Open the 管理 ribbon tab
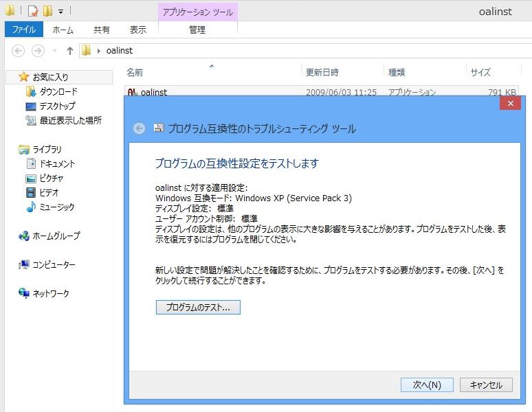532x412 pixels. [197, 30]
